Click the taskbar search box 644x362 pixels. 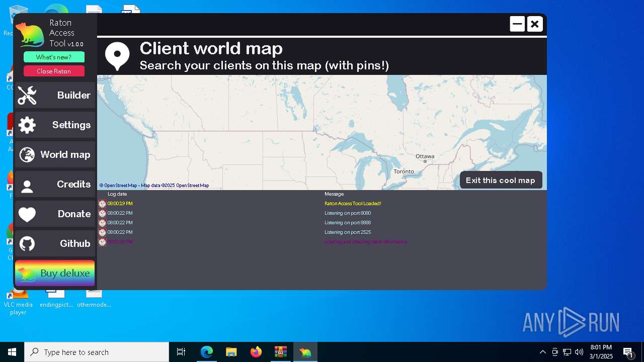point(97,352)
